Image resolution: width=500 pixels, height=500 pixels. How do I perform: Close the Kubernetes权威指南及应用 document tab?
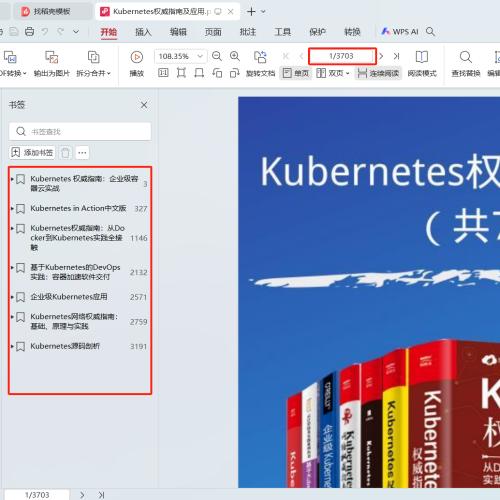pyautogui.click(x=230, y=12)
